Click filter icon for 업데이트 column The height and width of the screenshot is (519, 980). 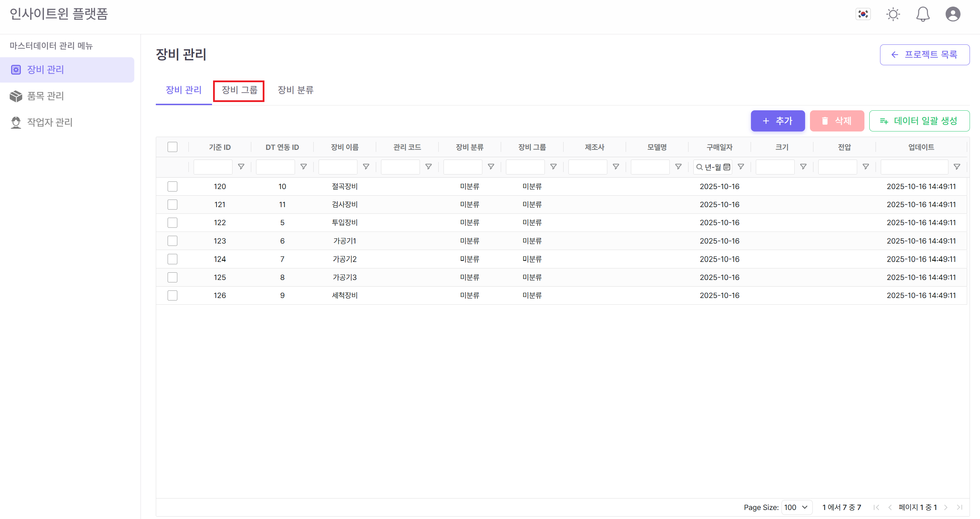coord(957,167)
